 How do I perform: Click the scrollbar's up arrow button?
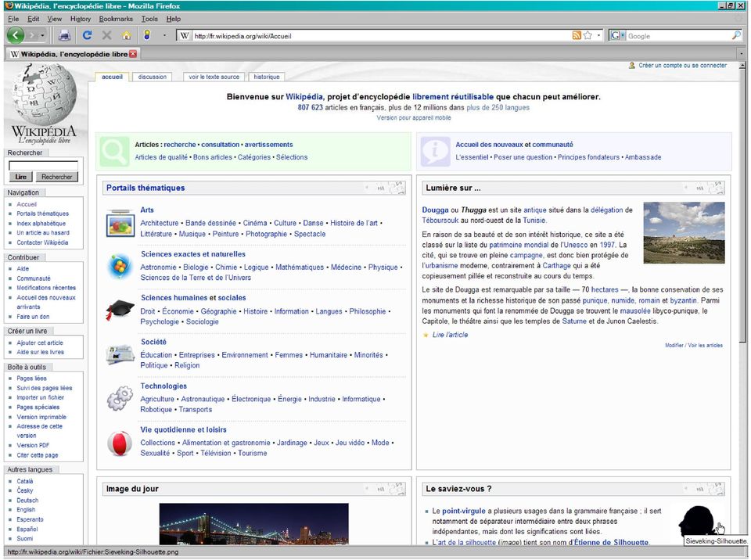coord(742,66)
